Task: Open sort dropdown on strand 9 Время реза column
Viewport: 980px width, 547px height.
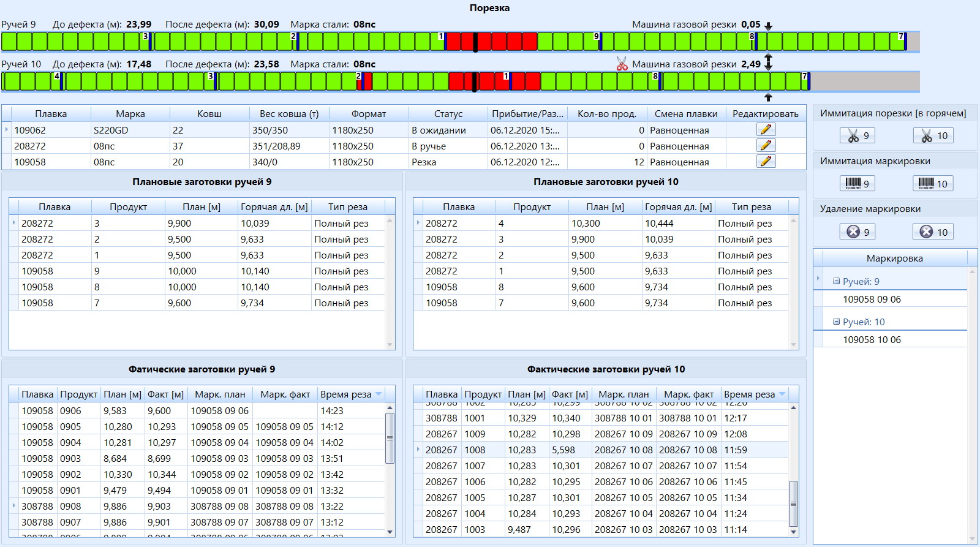Action: (379, 394)
